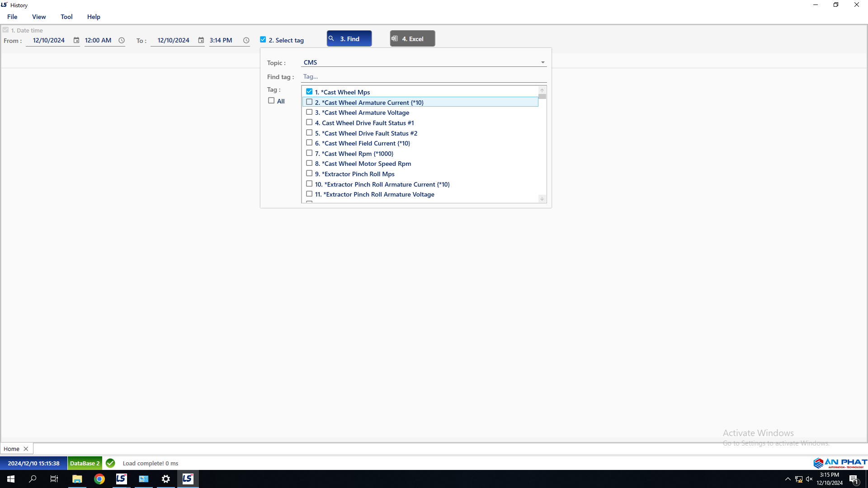
Task: Open Chrome from the taskbar
Action: (x=99, y=479)
